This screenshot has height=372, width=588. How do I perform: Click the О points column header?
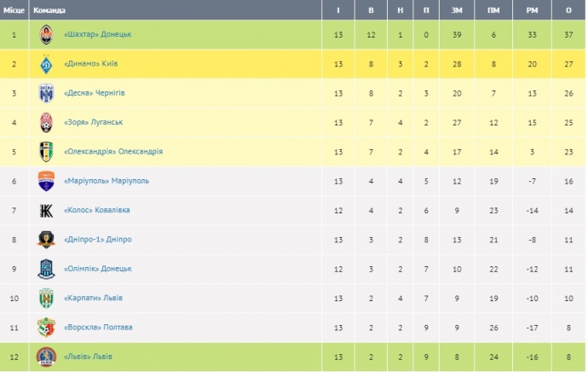coord(568,9)
